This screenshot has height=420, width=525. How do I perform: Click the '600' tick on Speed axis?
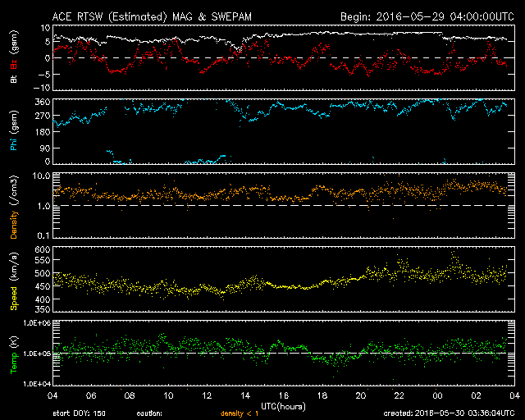43,250
